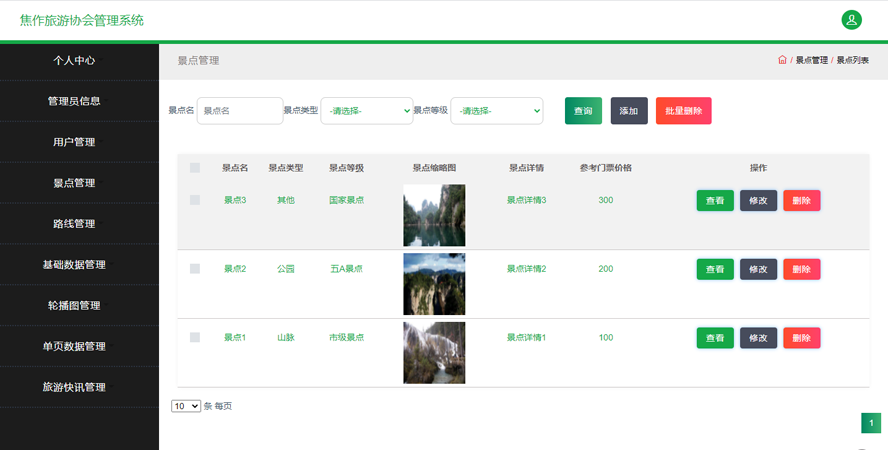Select 轮播图管理 in the sidebar
Viewport: 888px width, 450px height.
(74, 305)
